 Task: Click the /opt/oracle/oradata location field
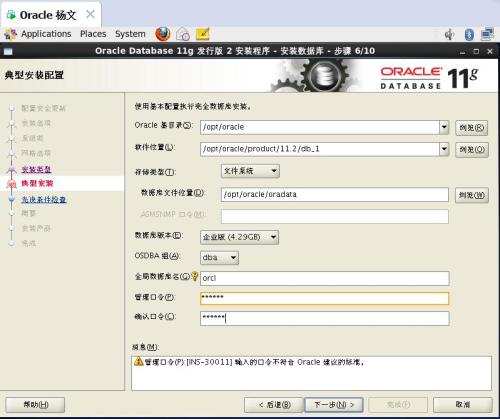[x=335, y=194]
